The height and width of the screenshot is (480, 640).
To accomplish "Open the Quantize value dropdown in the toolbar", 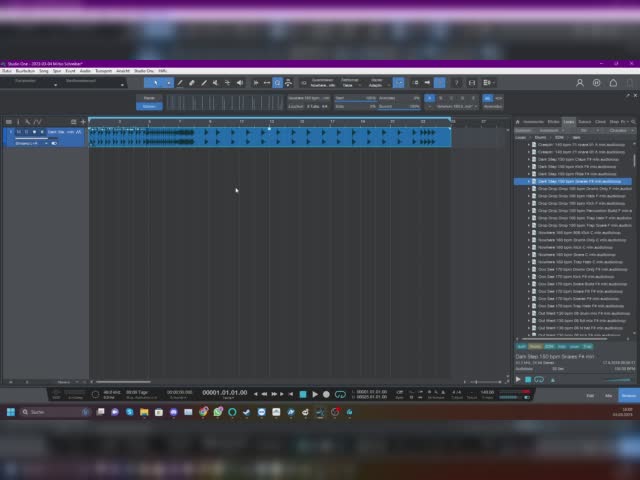I will pyautogui.click(x=323, y=83).
